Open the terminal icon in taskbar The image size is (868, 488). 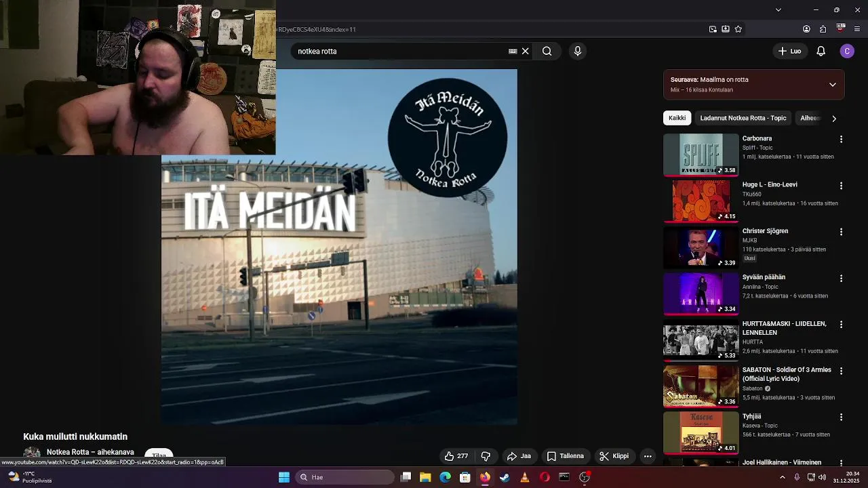564,477
